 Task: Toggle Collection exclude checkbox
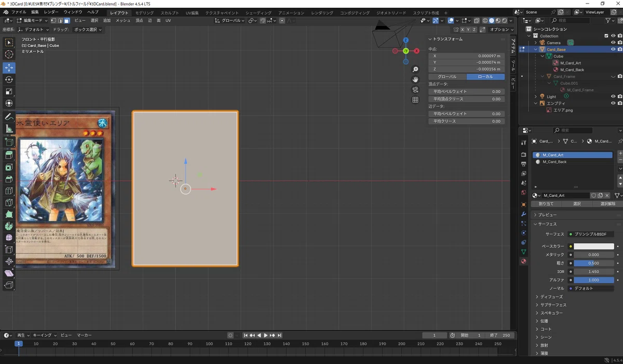click(606, 36)
